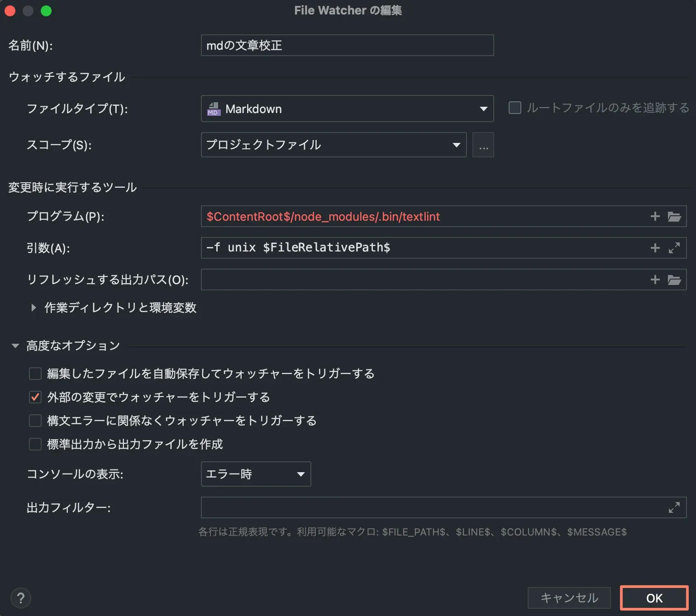Open help with the question mark button
This screenshot has height=616, width=696.
coord(20,598)
